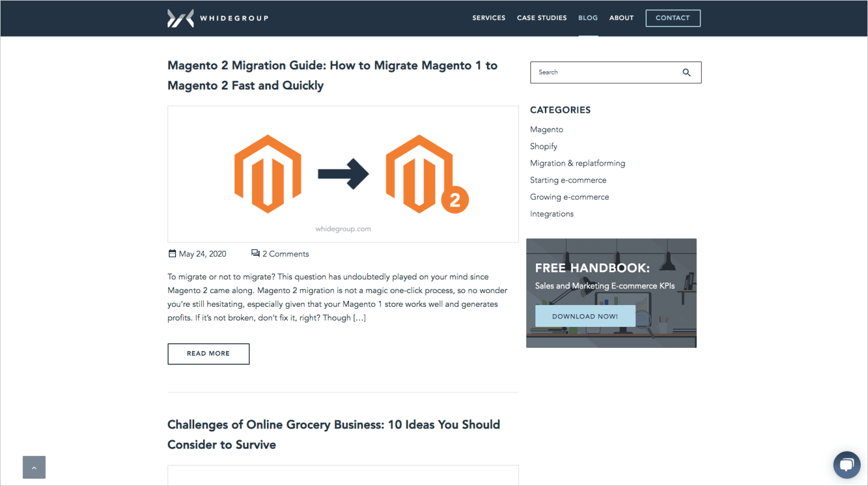Screen dimensions: 868x486
Task: Click the May 24, 2020 date text
Action: (203, 254)
